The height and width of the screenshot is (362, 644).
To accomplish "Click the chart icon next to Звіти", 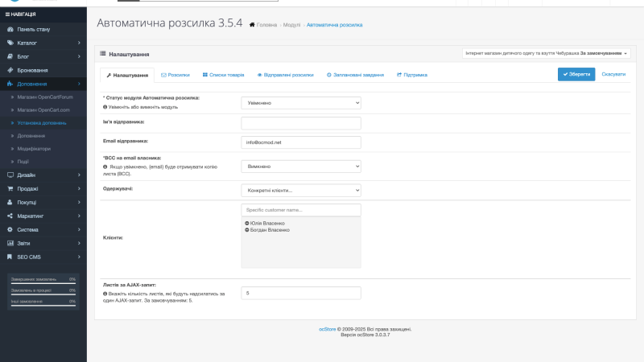I will click(x=10, y=244).
